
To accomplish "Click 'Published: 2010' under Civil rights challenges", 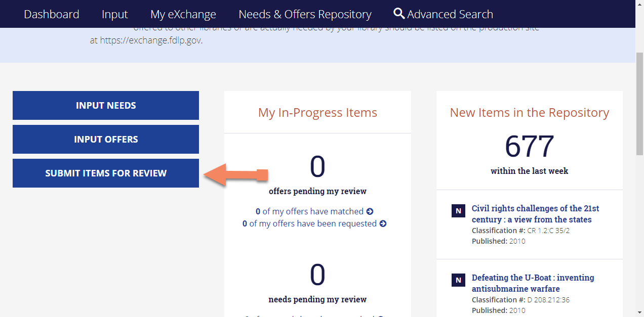I will [x=499, y=241].
